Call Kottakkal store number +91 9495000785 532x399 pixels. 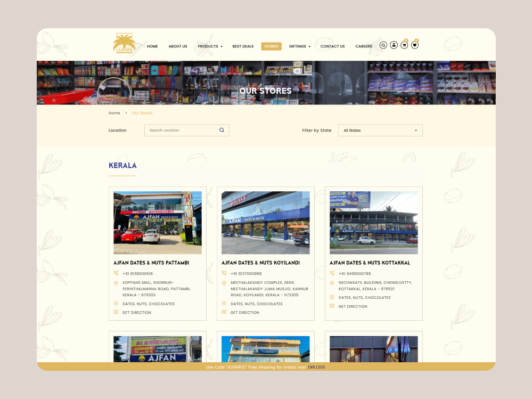[355, 273]
